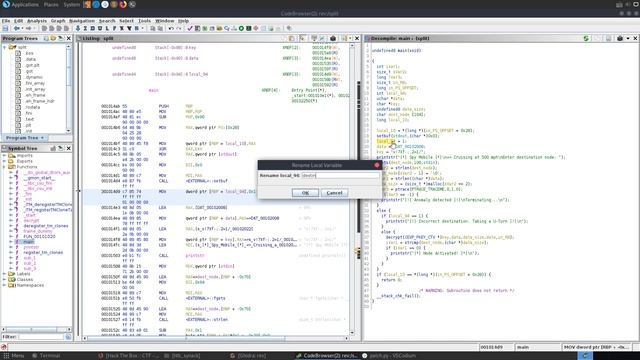The height and width of the screenshot is (360, 640).
Task: Close the Rename Local Variable dialog
Action: coord(377,165)
